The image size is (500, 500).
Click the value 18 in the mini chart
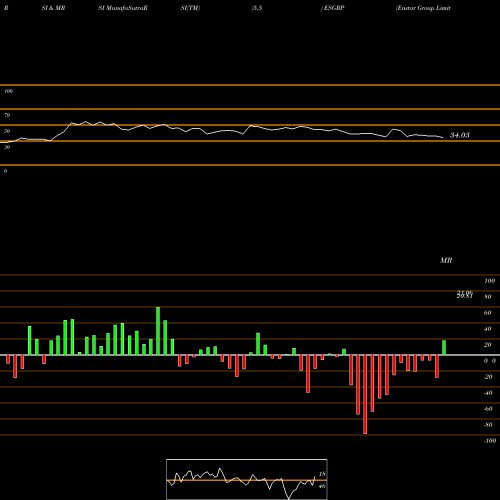tap(322, 474)
